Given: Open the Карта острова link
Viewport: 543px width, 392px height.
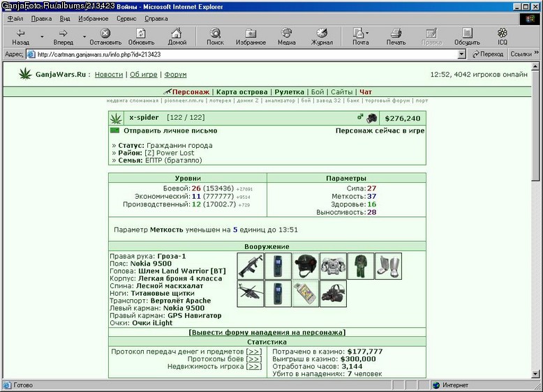Looking at the screenshot, I should 241,92.
